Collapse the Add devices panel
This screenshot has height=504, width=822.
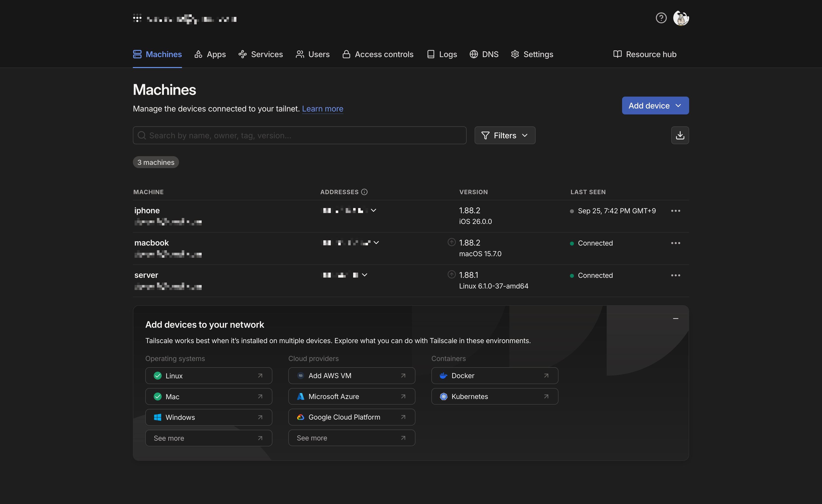click(675, 319)
